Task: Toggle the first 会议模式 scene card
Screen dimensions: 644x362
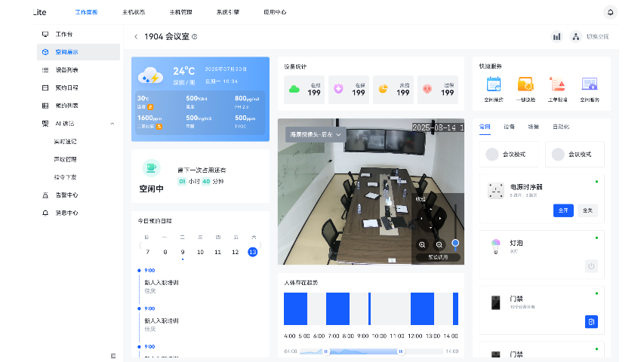Action: coord(508,155)
